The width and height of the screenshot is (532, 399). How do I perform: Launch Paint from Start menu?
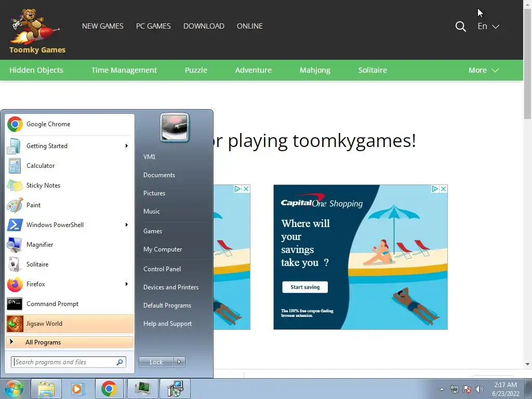tap(69, 205)
